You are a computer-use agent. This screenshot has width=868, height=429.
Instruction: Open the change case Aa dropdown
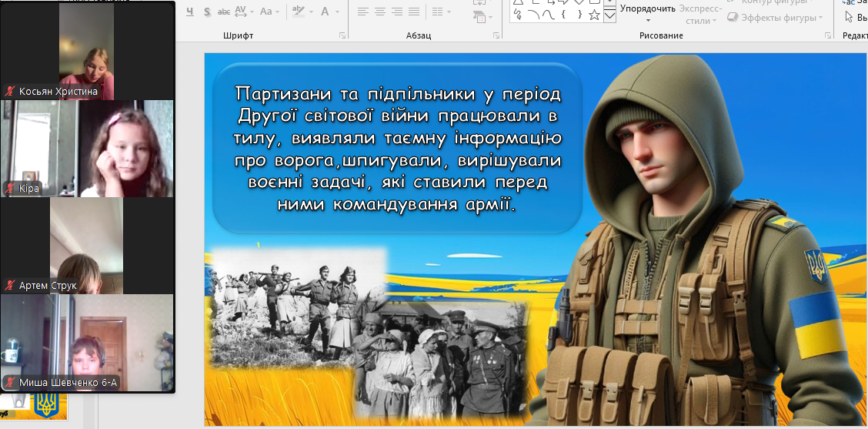pos(270,12)
